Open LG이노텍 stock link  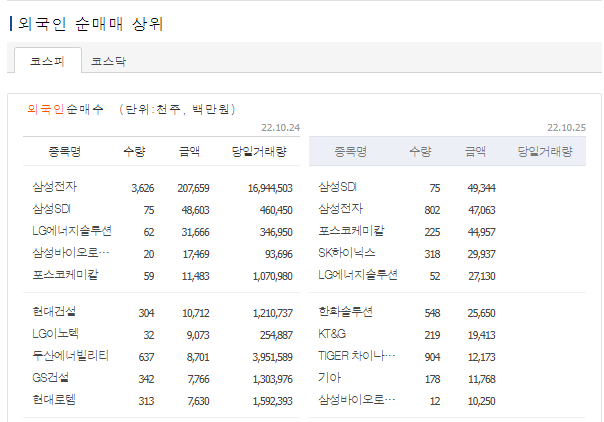(x=55, y=333)
